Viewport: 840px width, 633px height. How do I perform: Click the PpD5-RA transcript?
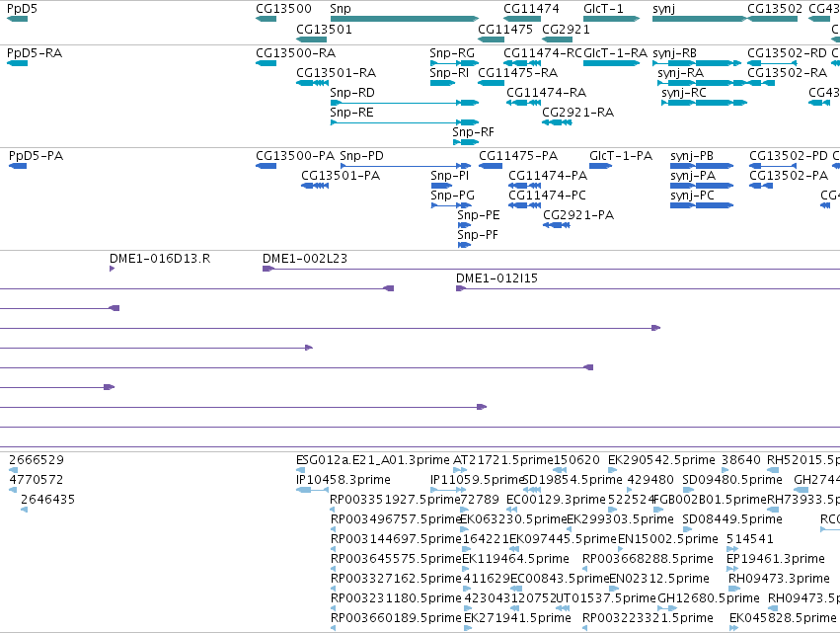click(17, 63)
